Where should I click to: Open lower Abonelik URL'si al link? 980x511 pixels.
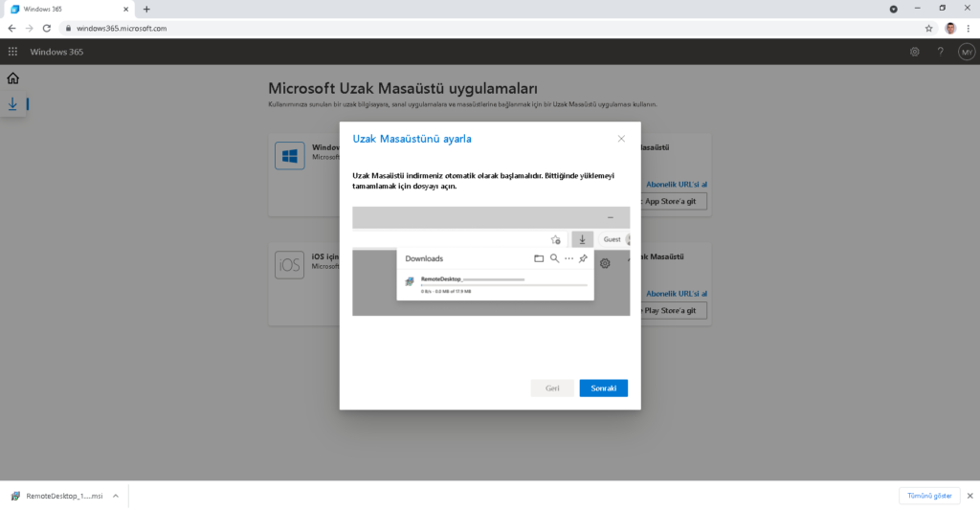(x=677, y=294)
